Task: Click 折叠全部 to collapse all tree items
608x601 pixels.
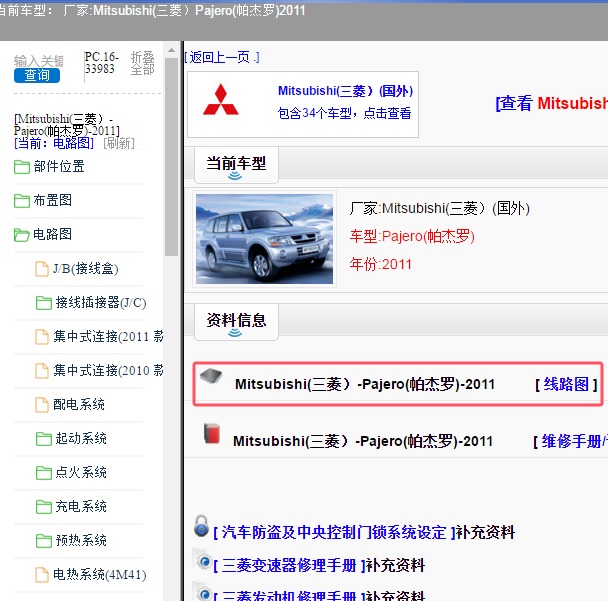Action: coord(142,63)
